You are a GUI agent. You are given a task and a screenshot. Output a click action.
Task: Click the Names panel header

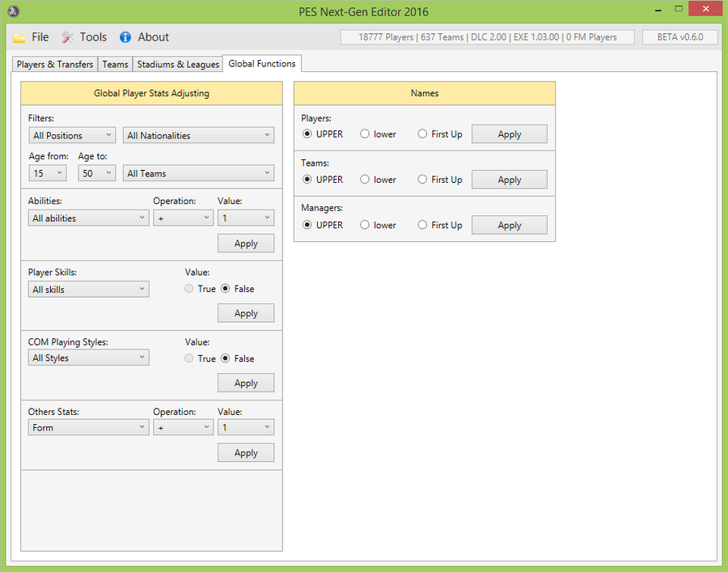pyautogui.click(x=425, y=93)
